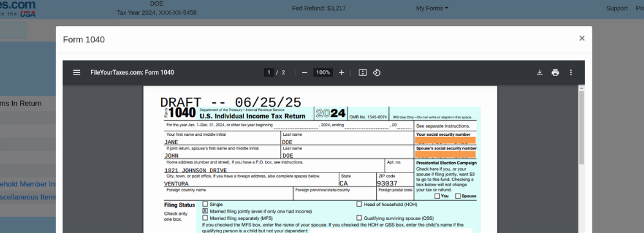The width and height of the screenshot is (644, 233).
Task: Click FileYourTaxes.com: Form 1040 document title
Action: 132,73
